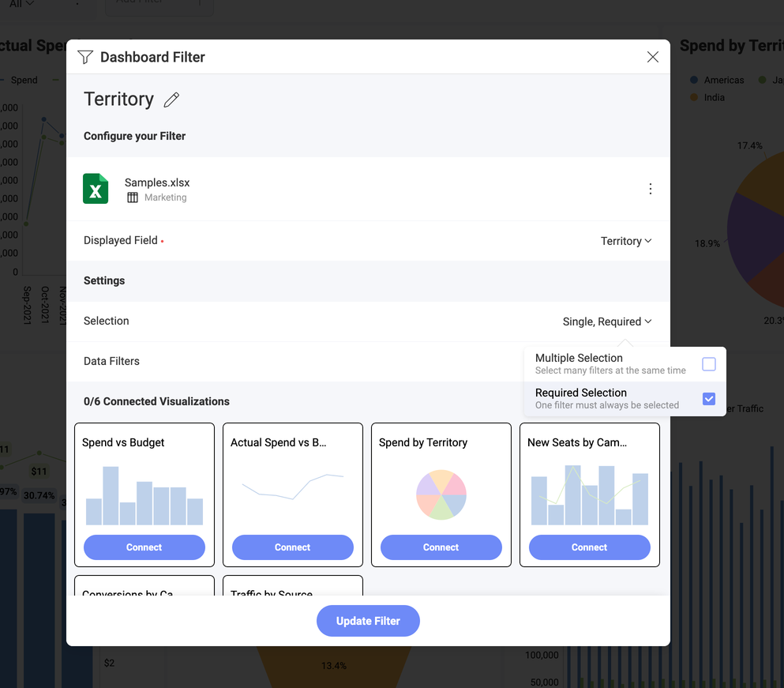Open the All dropdown in the background dashboard
This screenshot has height=688, width=784.
(x=21, y=4)
